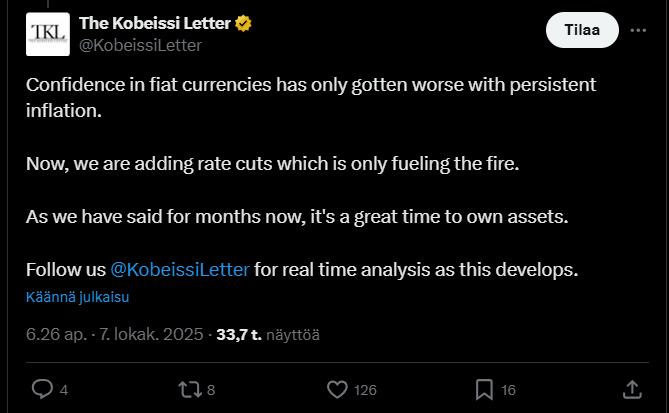669x413 pixels.
Task: Open the TKL profile avatar
Action: [47, 34]
